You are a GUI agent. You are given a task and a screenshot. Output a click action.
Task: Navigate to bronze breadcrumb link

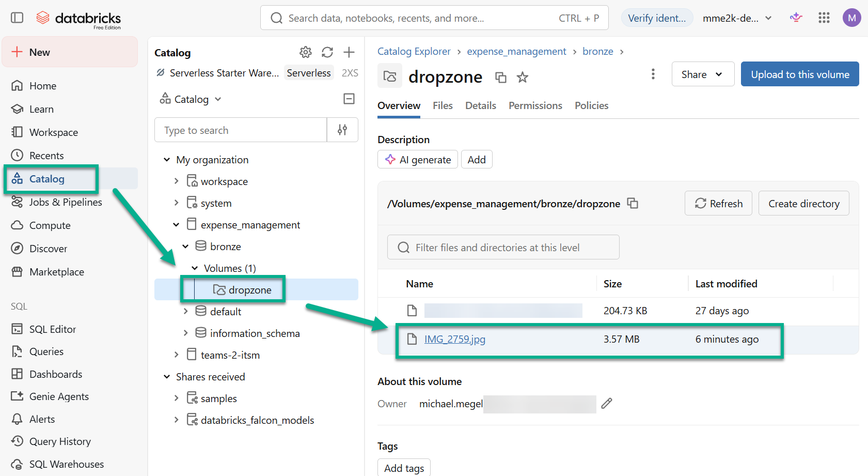597,51
